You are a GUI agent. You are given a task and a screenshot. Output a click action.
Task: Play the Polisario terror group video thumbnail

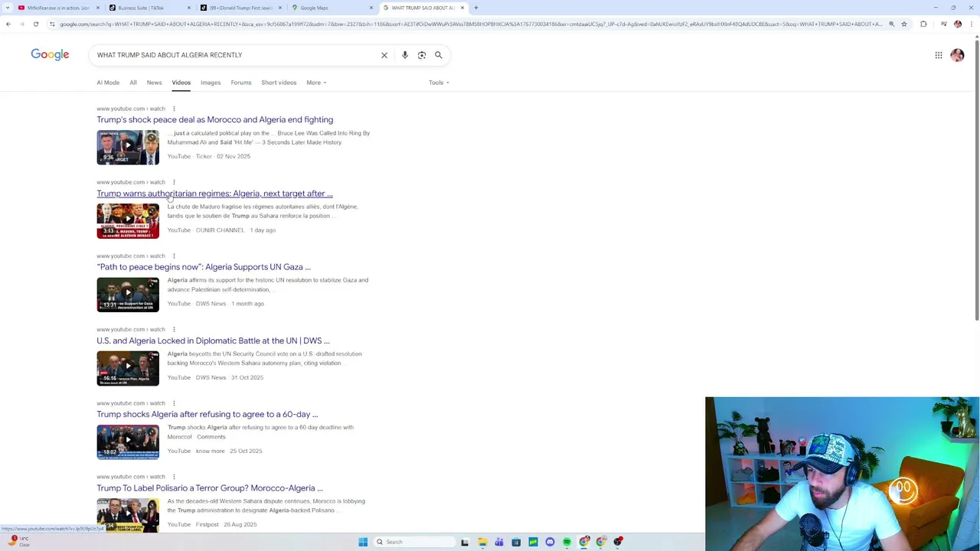coord(128,515)
